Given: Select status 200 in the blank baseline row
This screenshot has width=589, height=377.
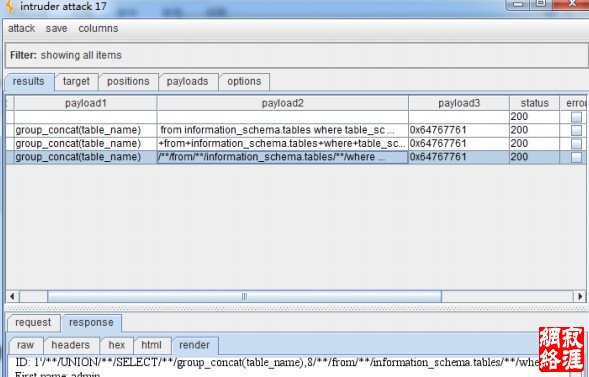Looking at the screenshot, I should pyautogui.click(x=535, y=117).
